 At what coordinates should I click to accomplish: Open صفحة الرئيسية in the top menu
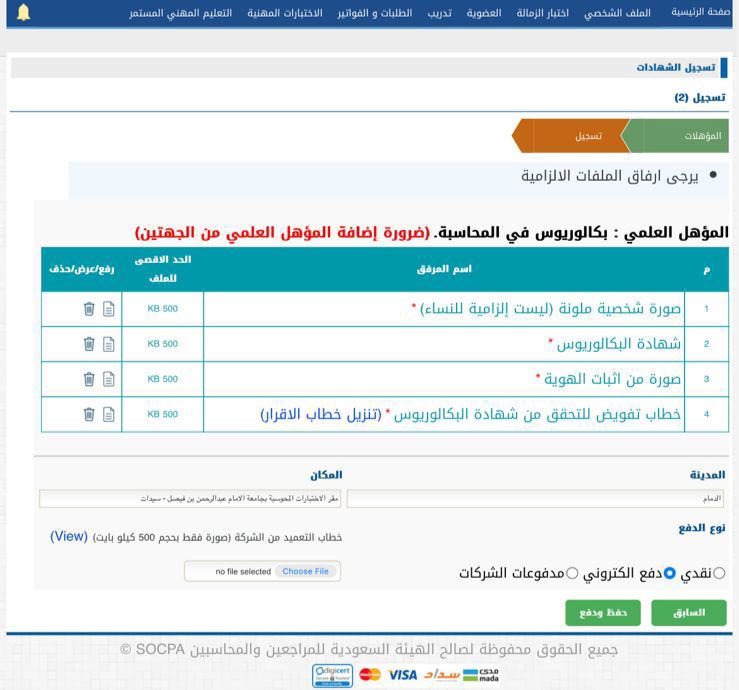click(x=701, y=12)
